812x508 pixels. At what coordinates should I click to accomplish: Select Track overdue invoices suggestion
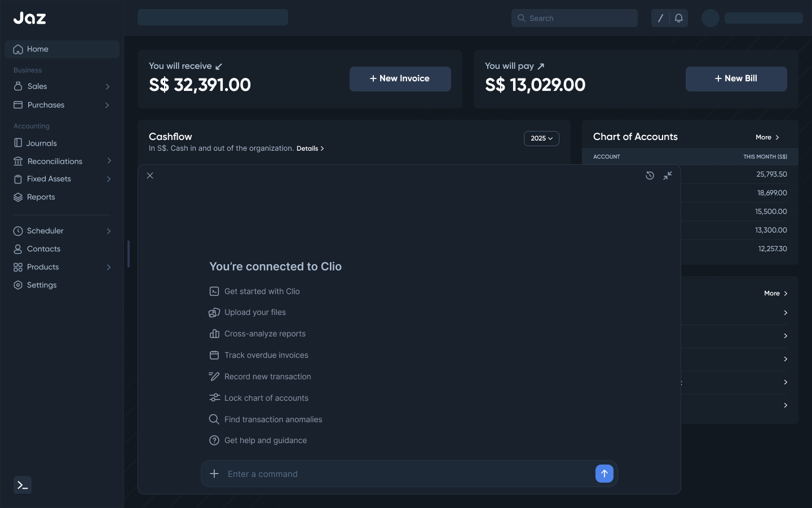[x=266, y=355]
